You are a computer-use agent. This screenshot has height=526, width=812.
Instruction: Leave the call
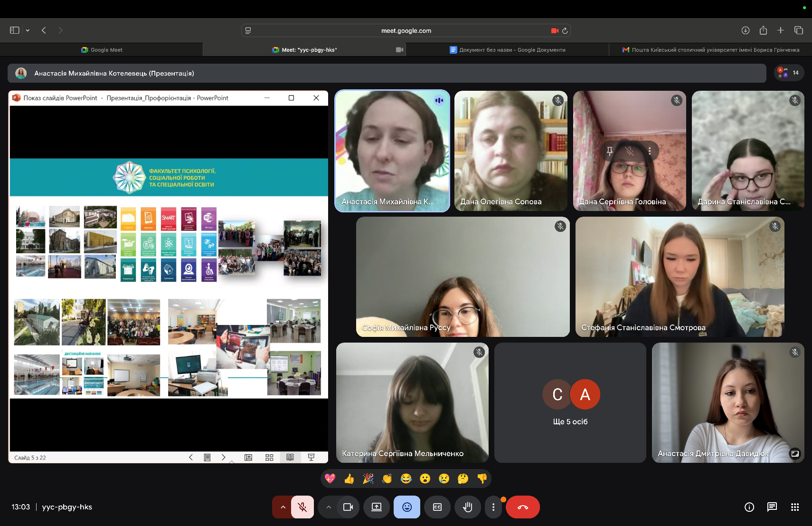click(x=523, y=507)
